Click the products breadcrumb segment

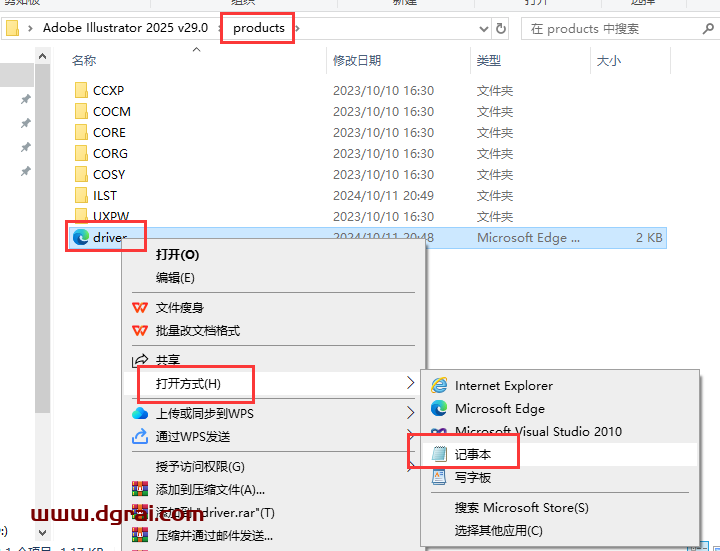[259, 28]
